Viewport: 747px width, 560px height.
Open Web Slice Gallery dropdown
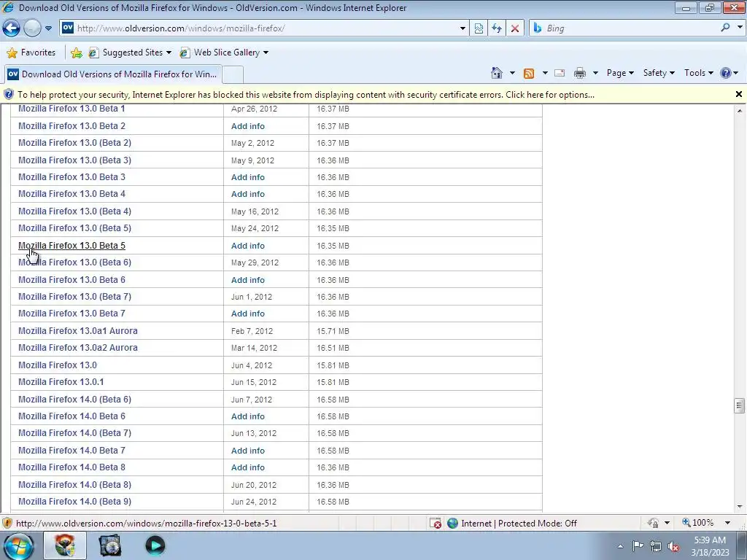click(x=225, y=52)
